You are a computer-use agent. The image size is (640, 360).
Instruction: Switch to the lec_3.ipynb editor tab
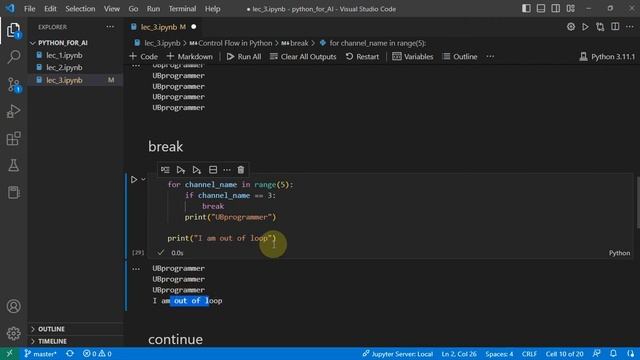pos(163,27)
